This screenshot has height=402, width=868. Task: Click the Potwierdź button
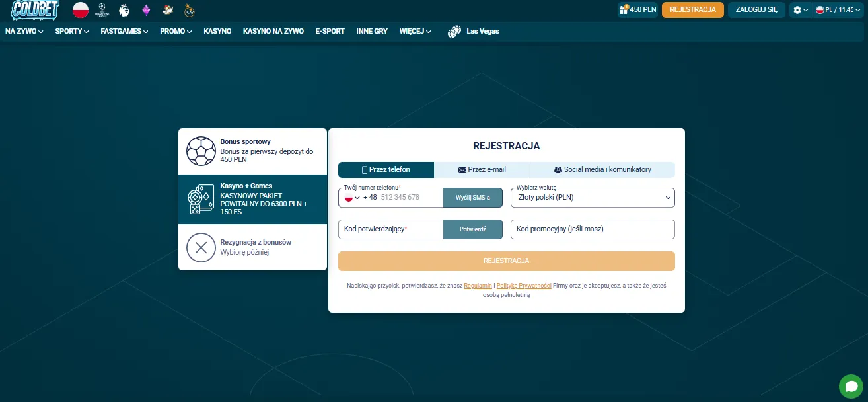473,229
